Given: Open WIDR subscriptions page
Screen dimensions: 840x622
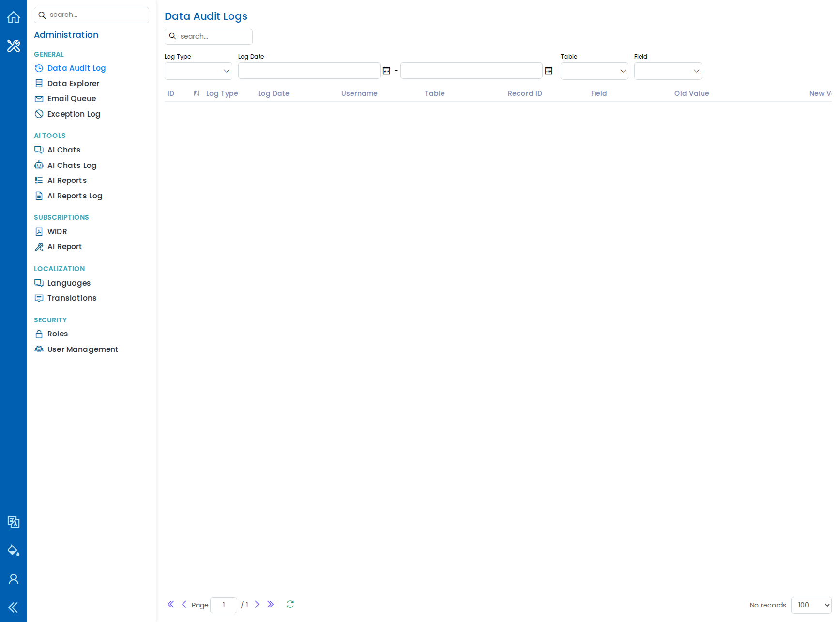Looking at the screenshot, I should pos(57,231).
